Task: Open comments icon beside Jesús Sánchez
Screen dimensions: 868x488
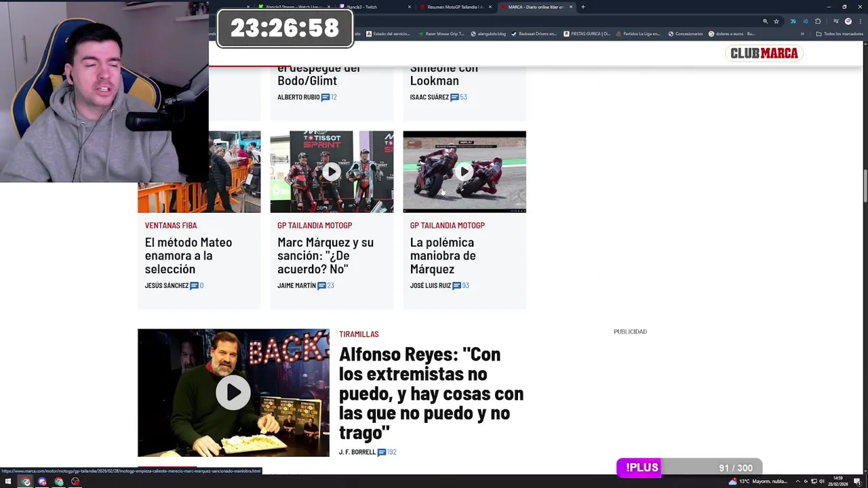Action: pyautogui.click(x=195, y=285)
